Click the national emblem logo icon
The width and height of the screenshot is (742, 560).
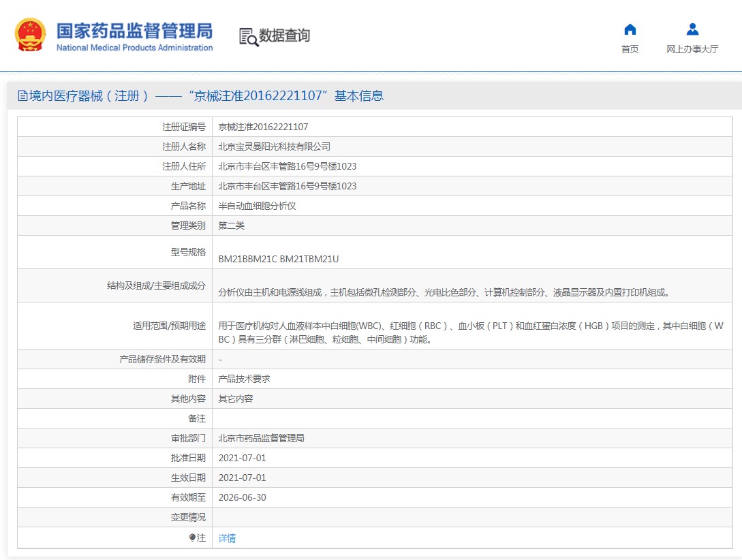[x=31, y=35]
